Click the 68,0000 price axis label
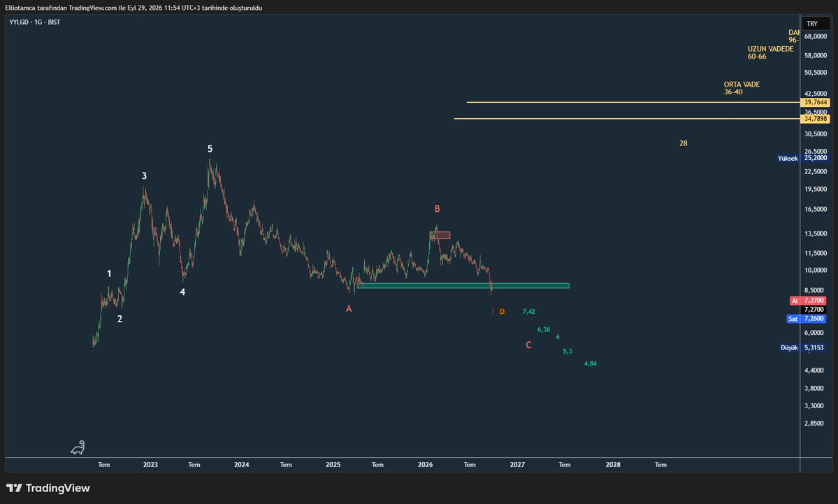838x504 pixels. click(816, 36)
